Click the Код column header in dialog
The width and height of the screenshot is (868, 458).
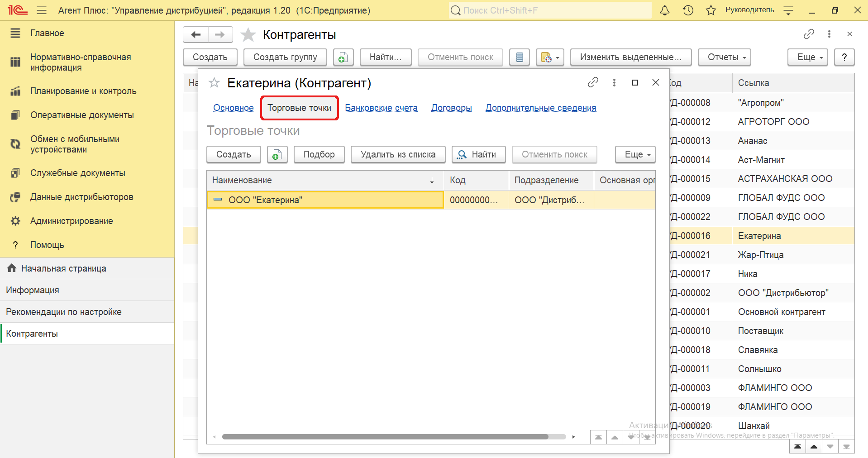476,180
